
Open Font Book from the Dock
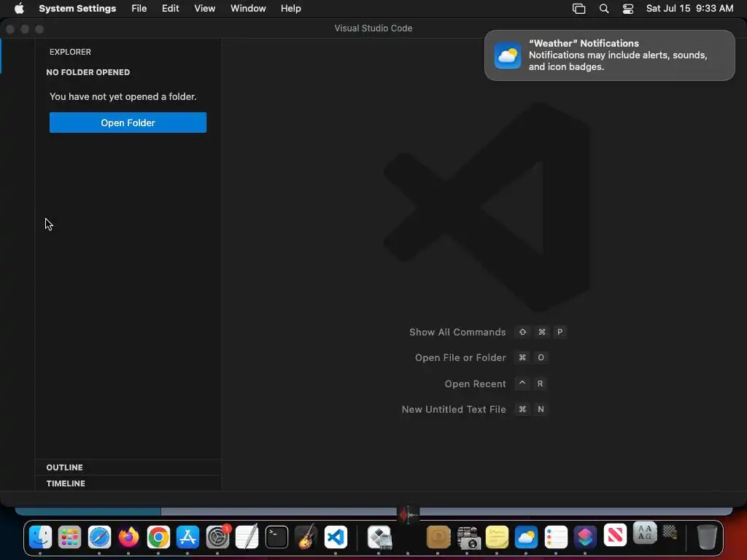pyautogui.click(x=645, y=533)
